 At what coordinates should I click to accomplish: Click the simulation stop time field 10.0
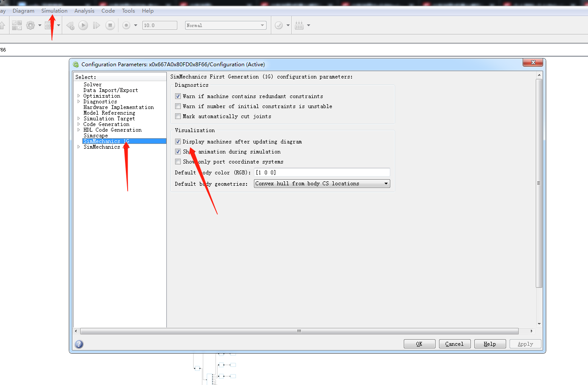(160, 25)
